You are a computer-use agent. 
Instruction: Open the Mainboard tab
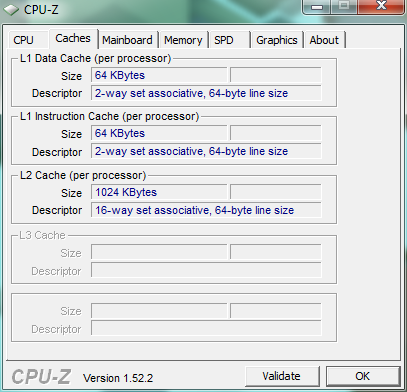point(128,40)
